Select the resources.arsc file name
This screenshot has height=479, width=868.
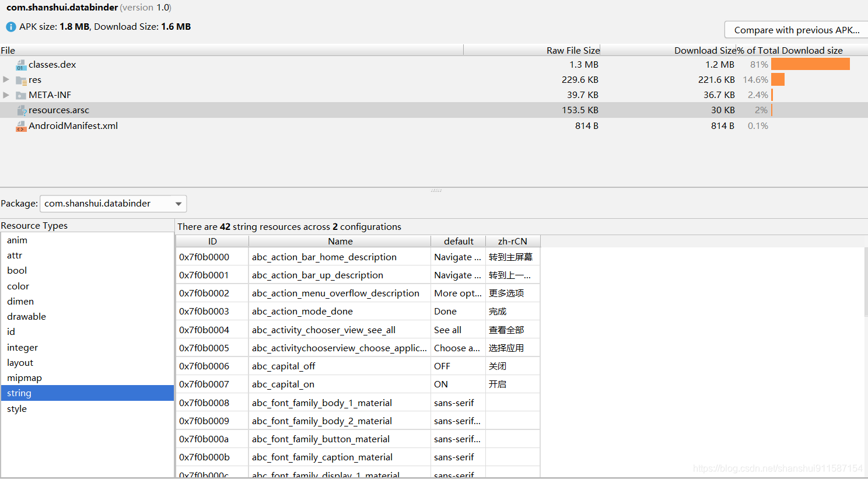coord(59,110)
